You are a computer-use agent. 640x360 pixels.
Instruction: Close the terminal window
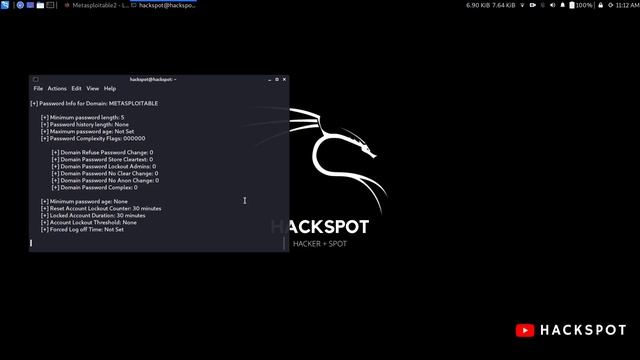pos(284,80)
